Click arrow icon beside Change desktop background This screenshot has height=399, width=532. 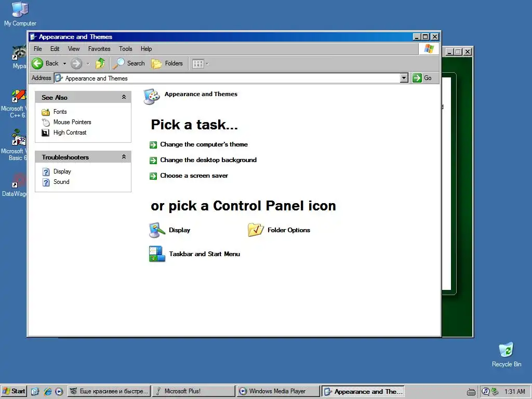point(153,161)
